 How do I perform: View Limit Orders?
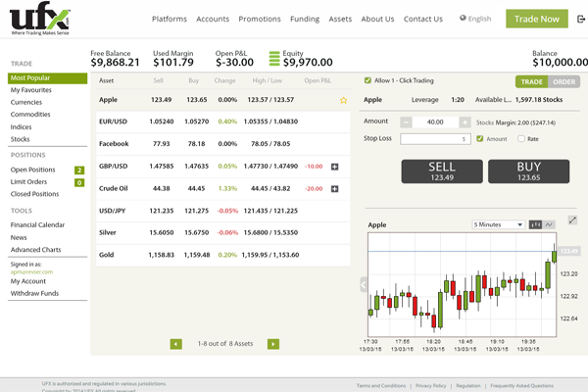tap(28, 181)
